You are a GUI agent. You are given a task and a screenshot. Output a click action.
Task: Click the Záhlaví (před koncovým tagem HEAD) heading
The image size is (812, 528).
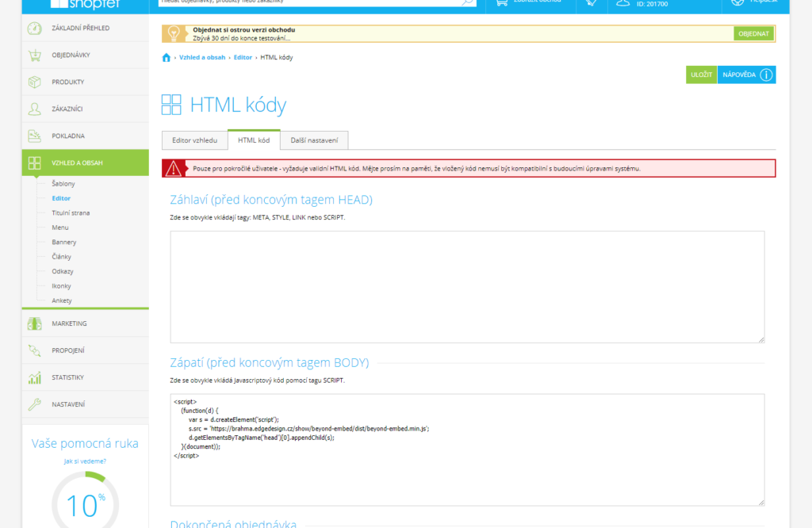pyautogui.click(x=271, y=200)
